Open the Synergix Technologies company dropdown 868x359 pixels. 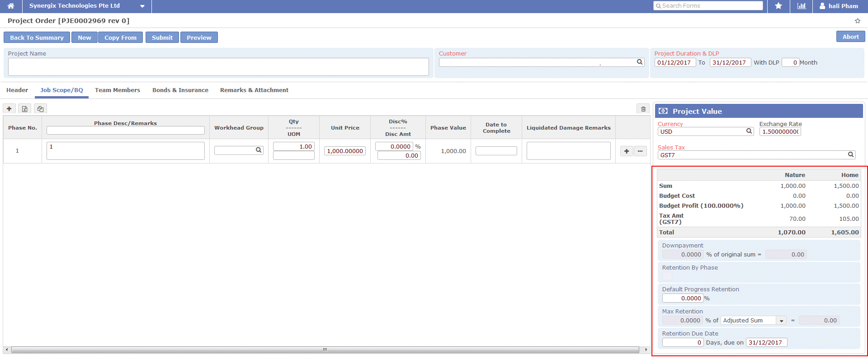click(x=142, y=6)
